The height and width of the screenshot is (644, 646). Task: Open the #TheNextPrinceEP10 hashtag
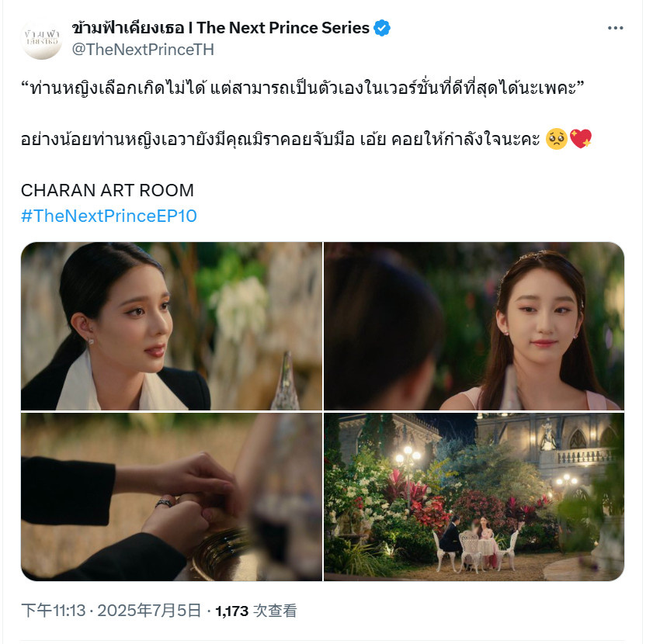tap(109, 216)
